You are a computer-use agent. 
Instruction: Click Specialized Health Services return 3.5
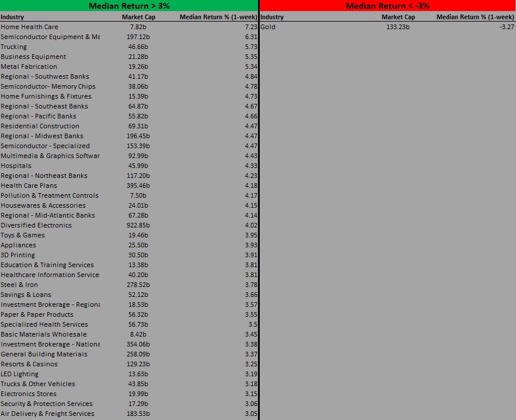253,324
